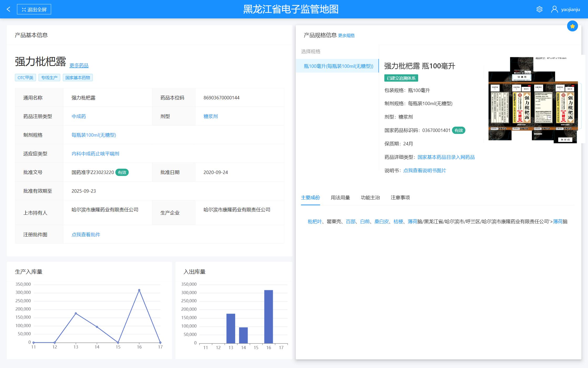Click the line chart point at 13
Image resolution: width=588 pixels, height=368 pixels.
point(76,313)
